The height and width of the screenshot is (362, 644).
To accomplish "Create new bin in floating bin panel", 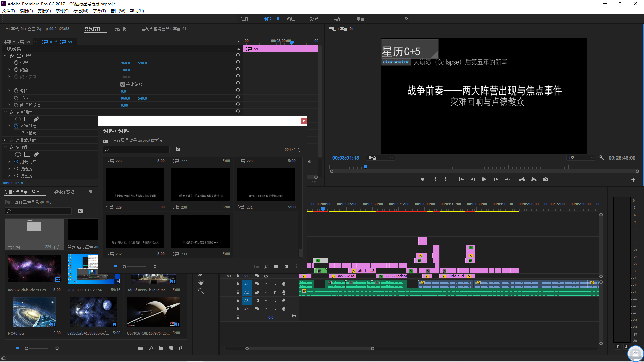I will click(x=276, y=267).
